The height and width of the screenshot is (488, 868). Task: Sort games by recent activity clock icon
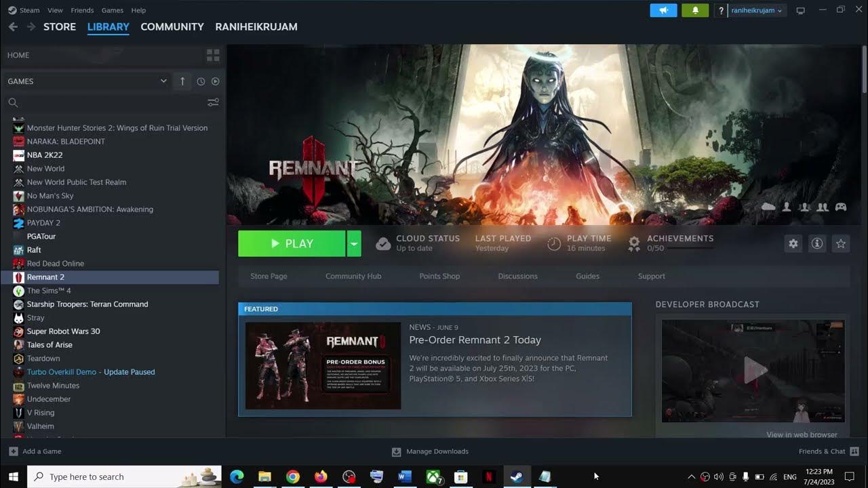(x=201, y=81)
